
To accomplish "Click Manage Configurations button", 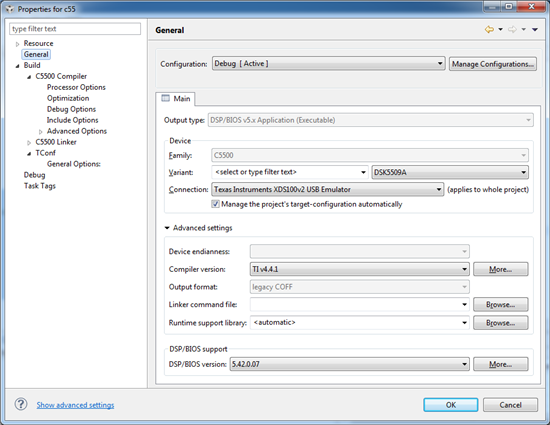I will pos(492,64).
